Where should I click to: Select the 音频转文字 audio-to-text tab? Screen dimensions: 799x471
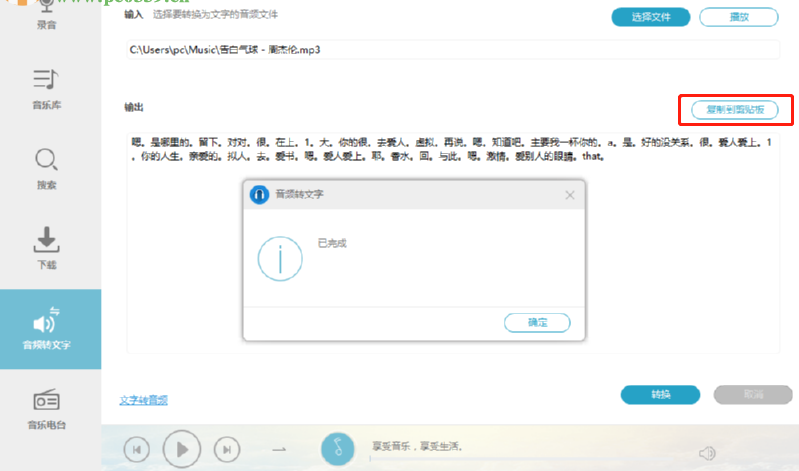pos(50,329)
